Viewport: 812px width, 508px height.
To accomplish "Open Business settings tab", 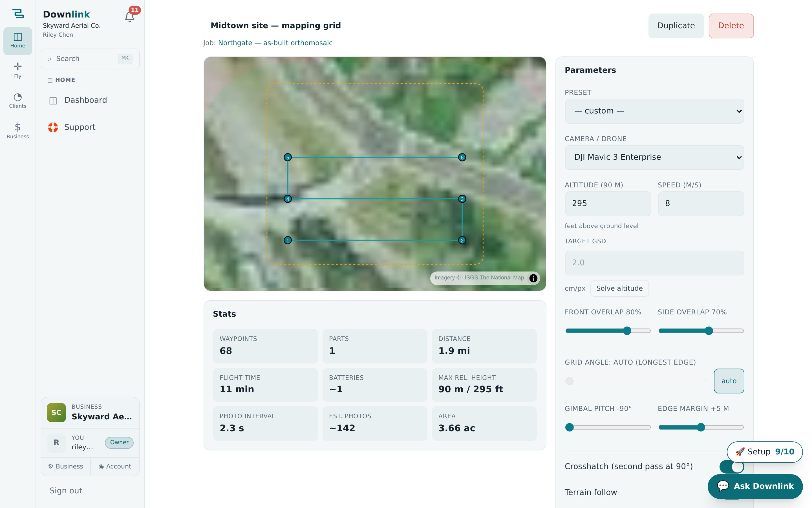I will click(x=66, y=466).
